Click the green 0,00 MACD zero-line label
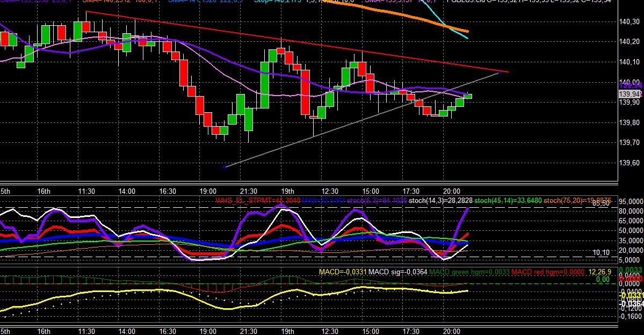The image size is (644, 335). 603,280
